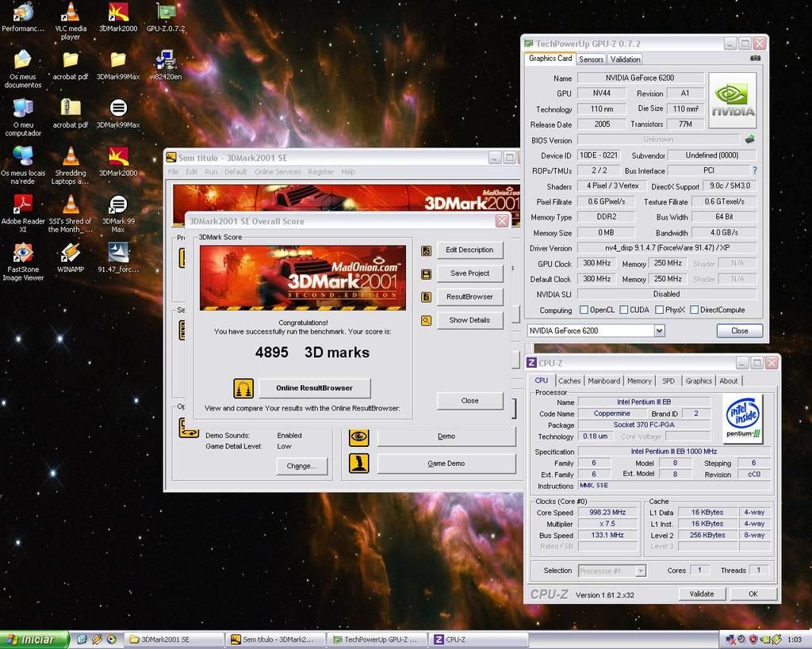812x649 pixels.
Task: Open Os meus locais na rede icon
Action: [23, 165]
